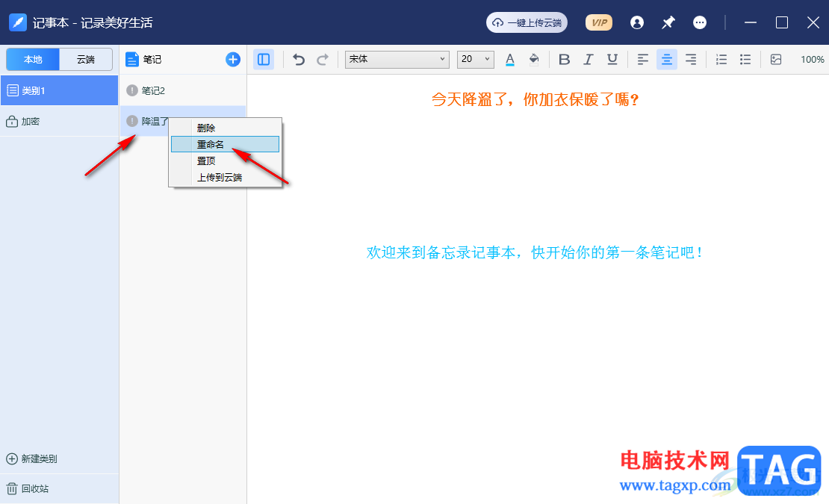Add a new note with plus icon
Screen dimensions: 829x504
coord(232,59)
